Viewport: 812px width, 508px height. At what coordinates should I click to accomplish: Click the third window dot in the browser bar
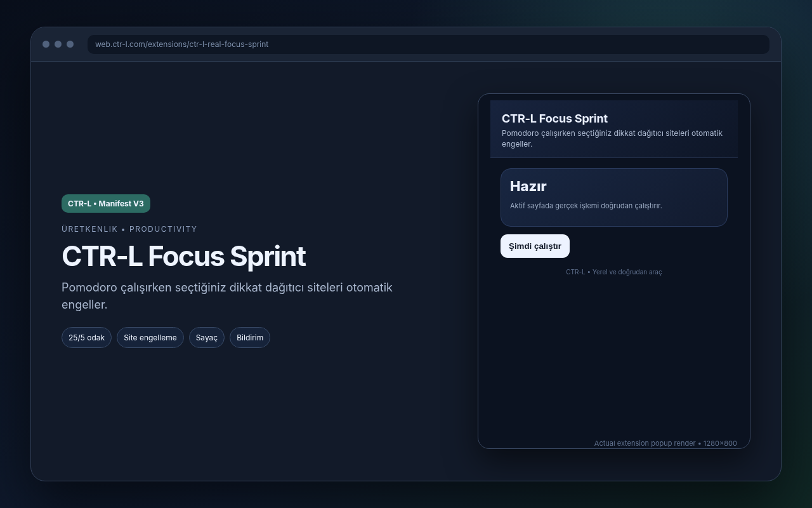tap(70, 44)
